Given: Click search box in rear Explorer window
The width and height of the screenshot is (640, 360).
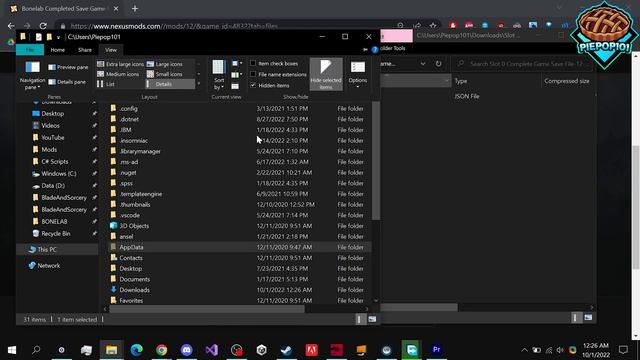Looking at the screenshot, I should [x=522, y=64].
